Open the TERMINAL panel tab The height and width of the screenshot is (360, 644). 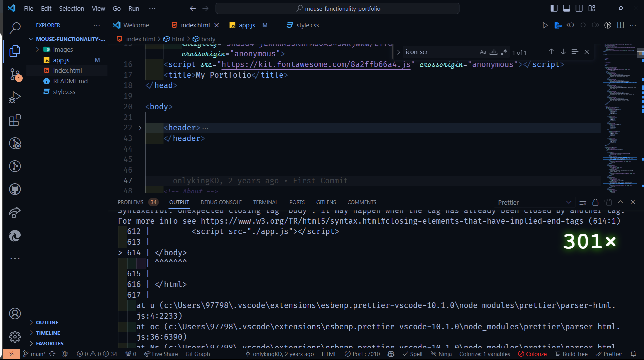[x=265, y=202]
